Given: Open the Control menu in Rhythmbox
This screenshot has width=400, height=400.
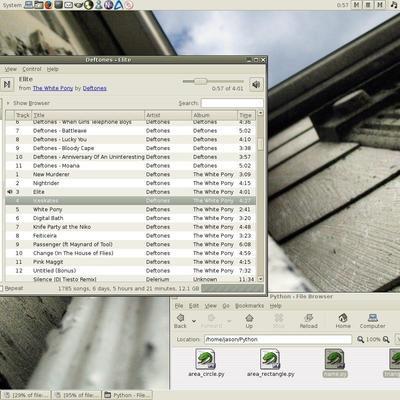Looking at the screenshot, I should pos(32,69).
